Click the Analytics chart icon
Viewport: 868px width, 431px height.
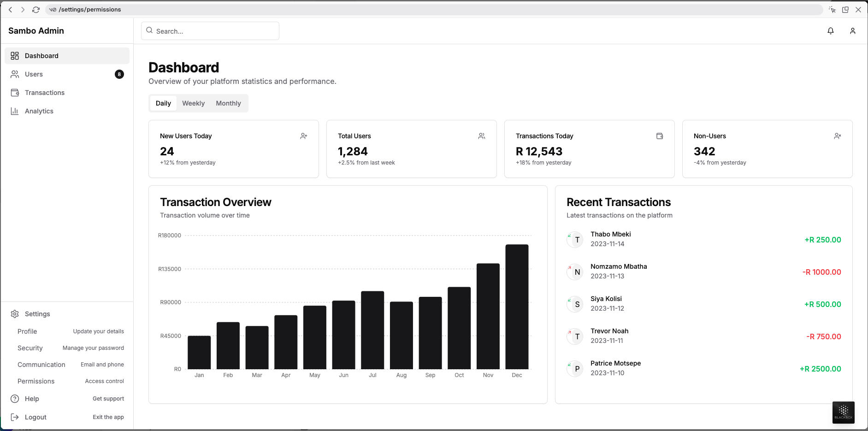[14, 111]
